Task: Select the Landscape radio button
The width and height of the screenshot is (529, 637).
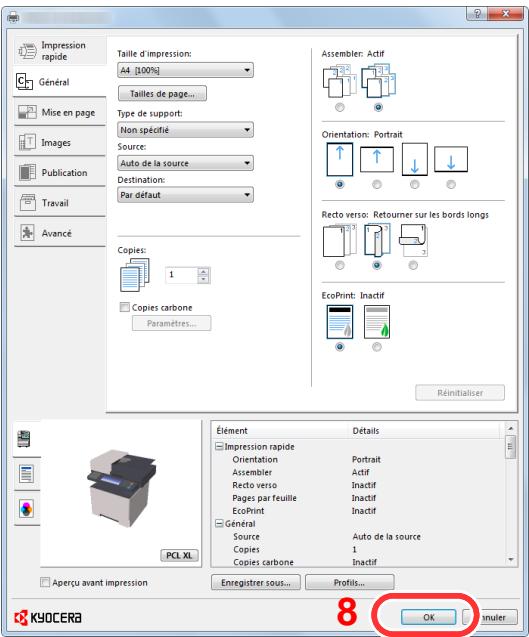Action: pyautogui.click(x=377, y=184)
